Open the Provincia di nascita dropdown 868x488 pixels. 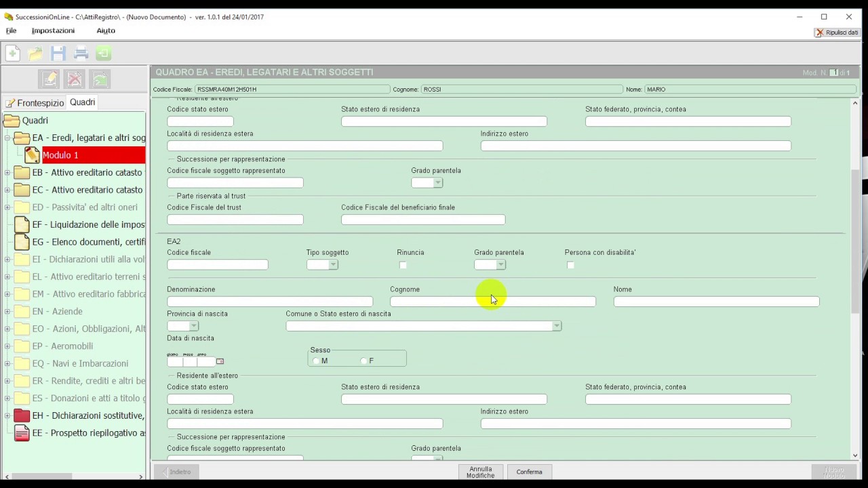coord(193,326)
